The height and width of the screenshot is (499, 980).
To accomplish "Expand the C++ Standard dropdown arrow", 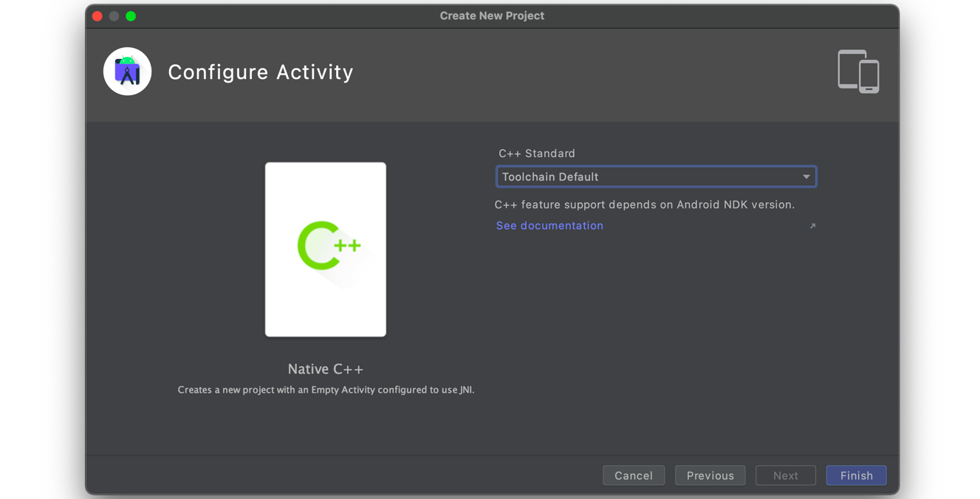I will point(806,177).
